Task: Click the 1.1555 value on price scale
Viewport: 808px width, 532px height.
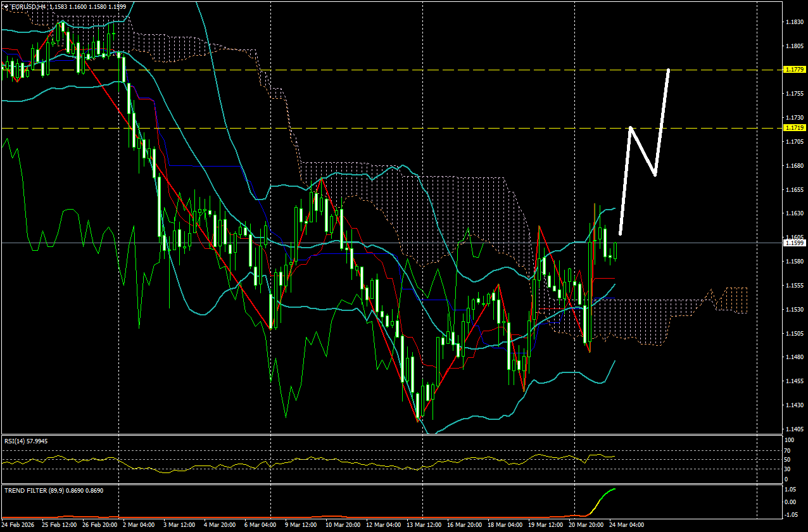Action: 794,286
